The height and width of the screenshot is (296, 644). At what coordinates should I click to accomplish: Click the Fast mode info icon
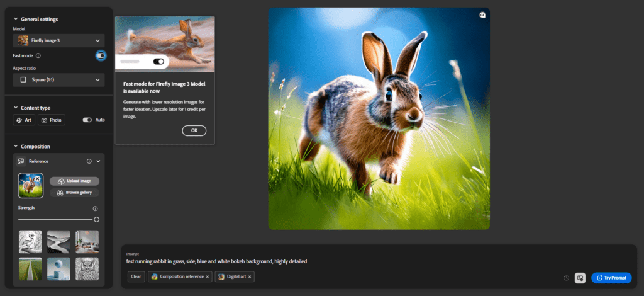(x=38, y=55)
